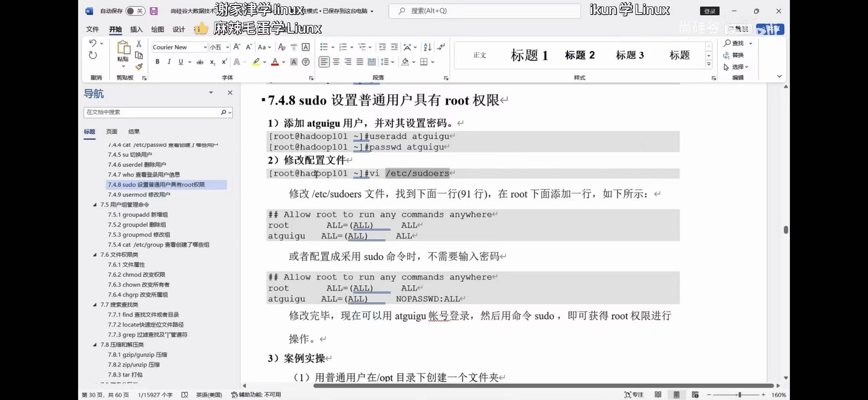Click the 替换 replace button
The width and height of the screenshot is (868, 400).
[734, 55]
